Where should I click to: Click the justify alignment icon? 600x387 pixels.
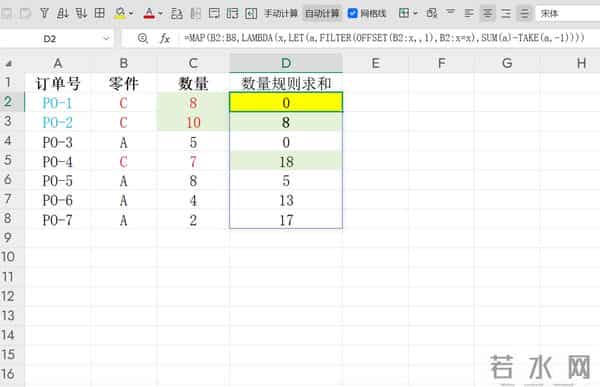pyautogui.click(x=525, y=14)
